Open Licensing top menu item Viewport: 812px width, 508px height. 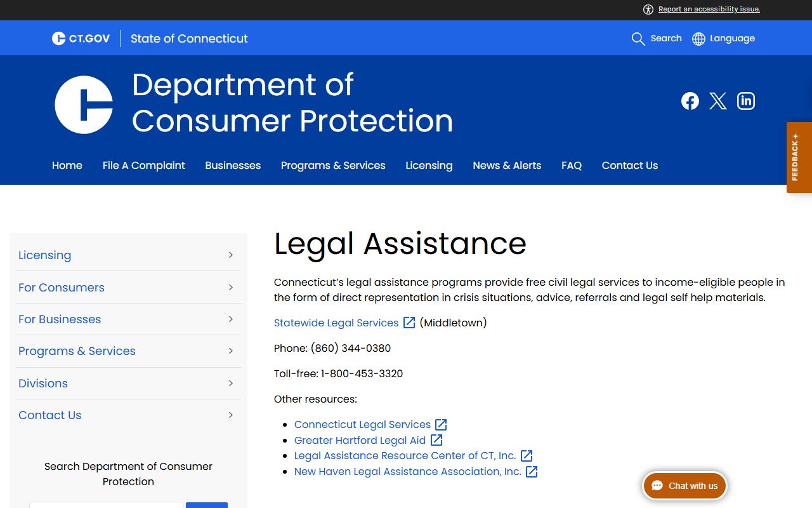[429, 165]
